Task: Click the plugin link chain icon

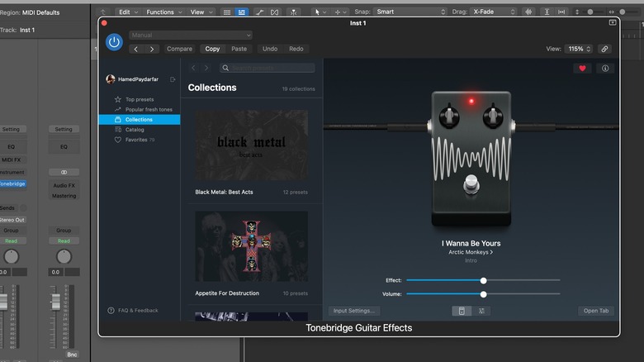Action: 604,49
